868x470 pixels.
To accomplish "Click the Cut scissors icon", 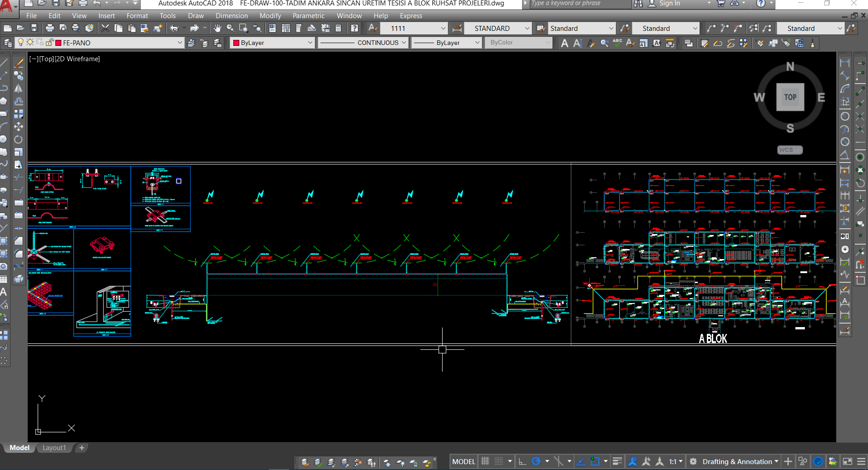I will pos(105,28).
